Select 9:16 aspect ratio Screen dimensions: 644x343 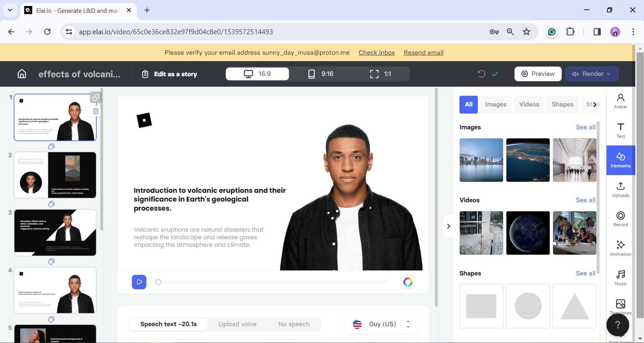pyautogui.click(x=320, y=74)
